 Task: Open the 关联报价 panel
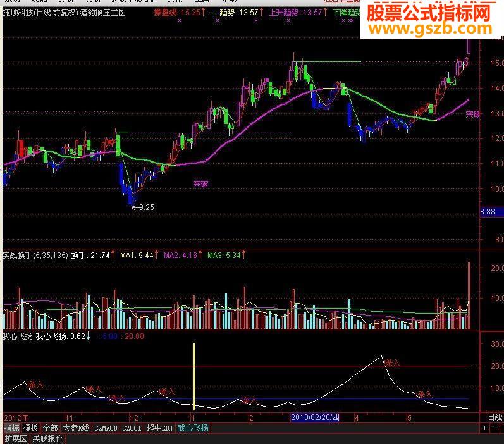pyautogui.click(x=47, y=438)
